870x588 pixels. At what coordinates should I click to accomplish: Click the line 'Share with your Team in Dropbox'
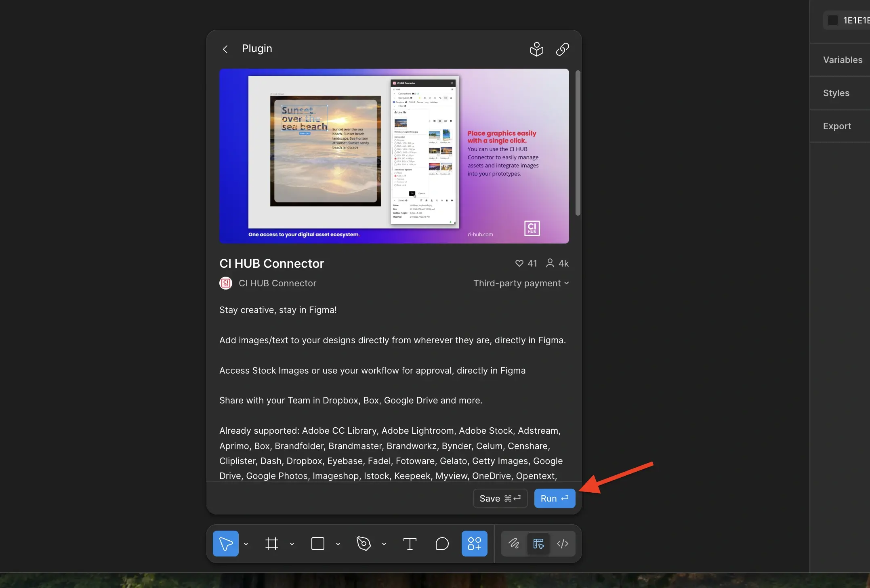(x=351, y=400)
